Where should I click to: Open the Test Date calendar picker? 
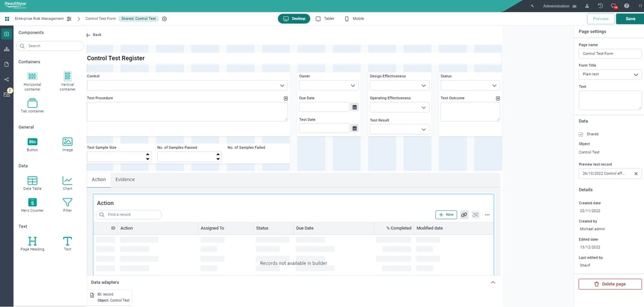coord(355,128)
